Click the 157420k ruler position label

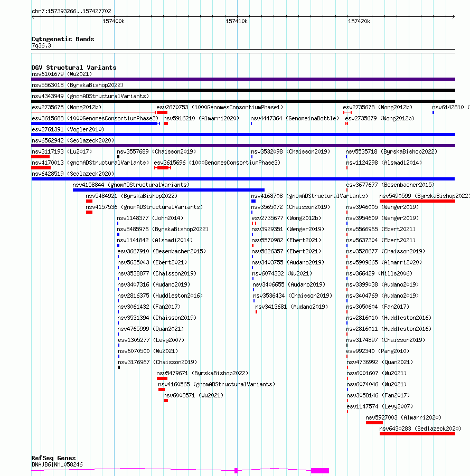click(359, 21)
